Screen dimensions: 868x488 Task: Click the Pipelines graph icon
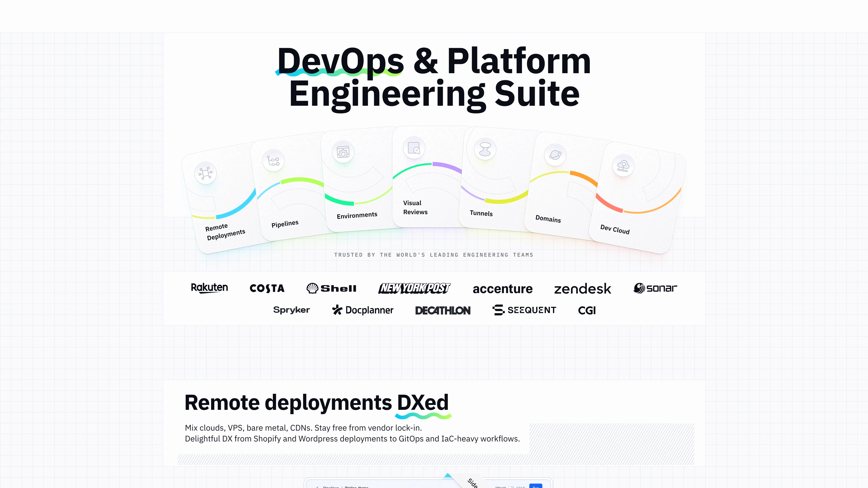[274, 161]
